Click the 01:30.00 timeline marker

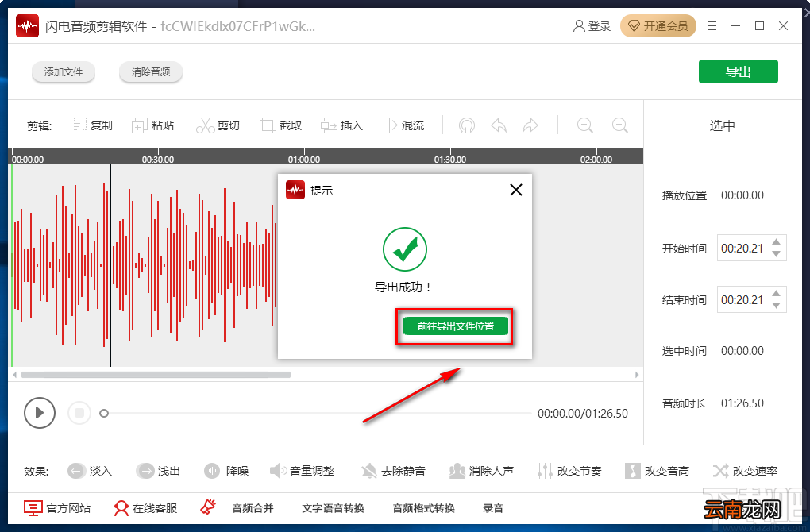click(x=450, y=159)
